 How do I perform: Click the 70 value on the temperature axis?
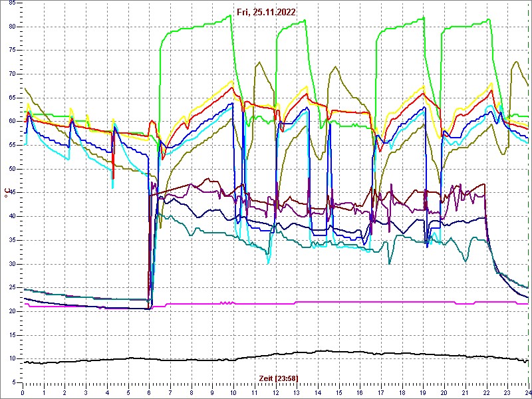pyautogui.click(x=11, y=74)
